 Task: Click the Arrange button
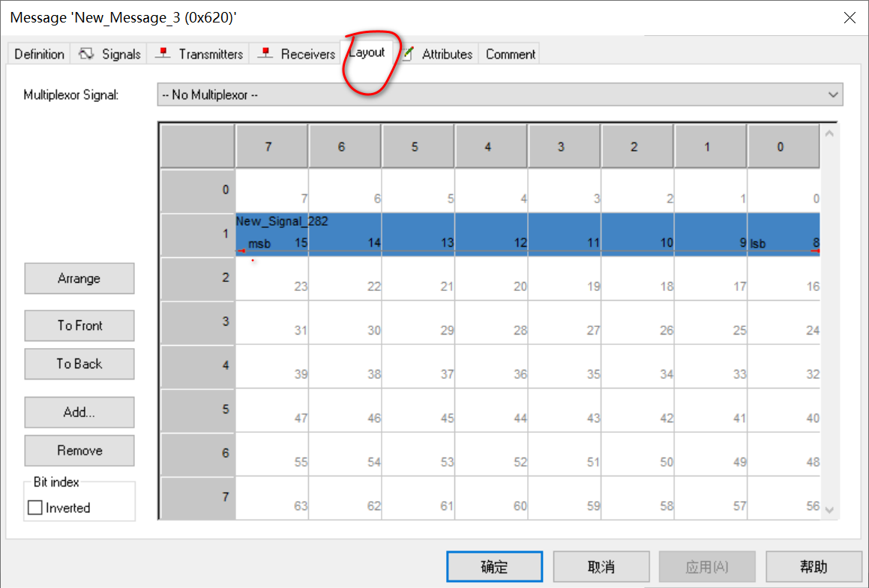pyautogui.click(x=79, y=278)
